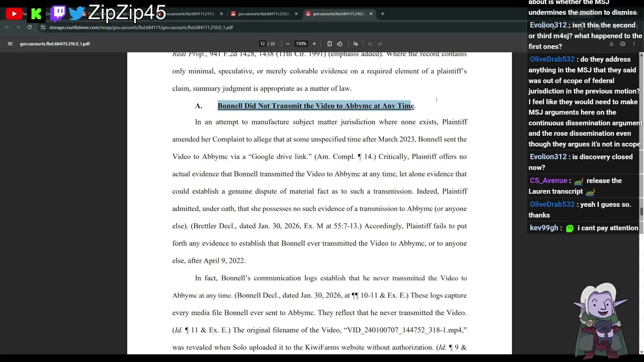The height and width of the screenshot is (362, 644).
Task: Click the 150% zoom level field
Action: (x=301, y=44)
